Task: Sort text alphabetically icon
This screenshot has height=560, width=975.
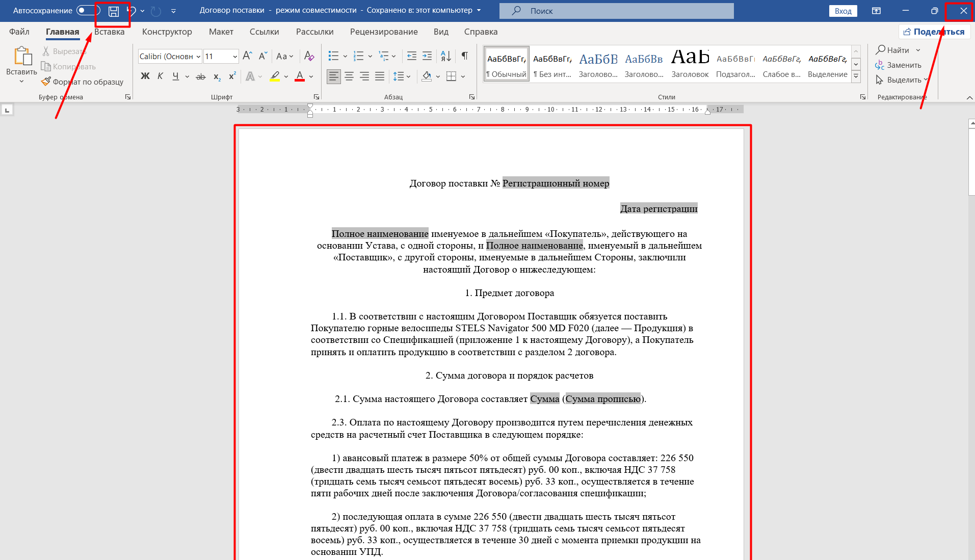Action: [446, 56]
